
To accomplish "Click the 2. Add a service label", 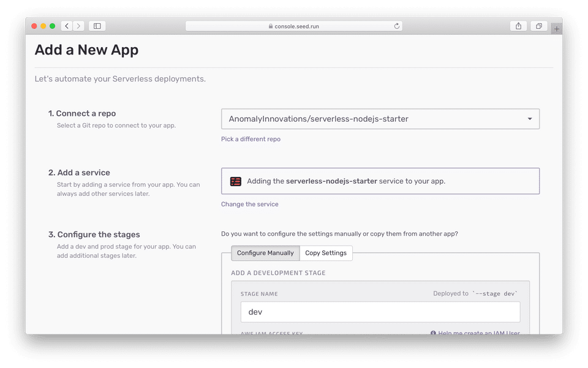I will [79, 173].
